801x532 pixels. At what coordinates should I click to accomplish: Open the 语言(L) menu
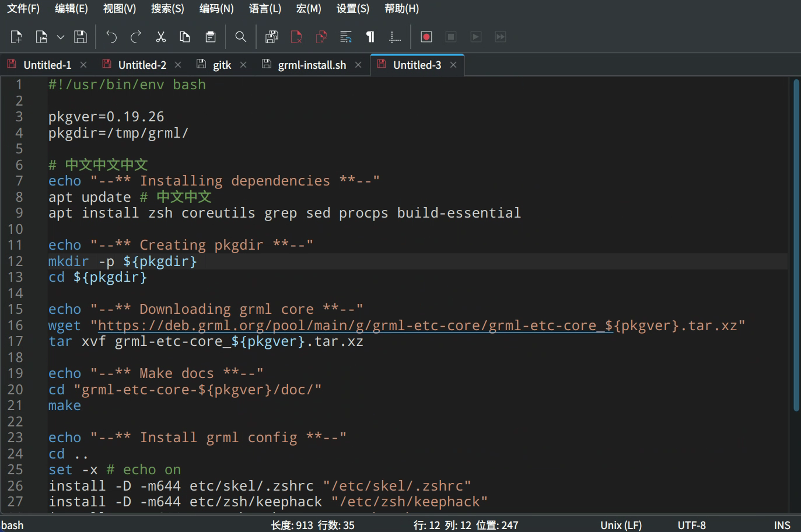pos(265,9)
